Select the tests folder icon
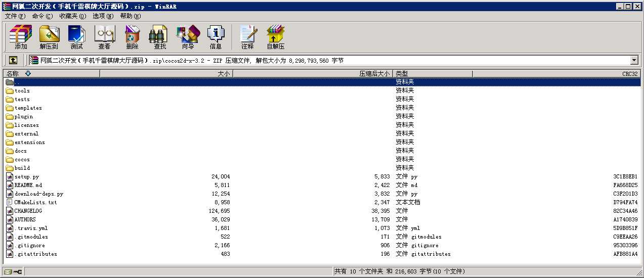The height and width of the screenshot is (278, 644). [10, 100]
